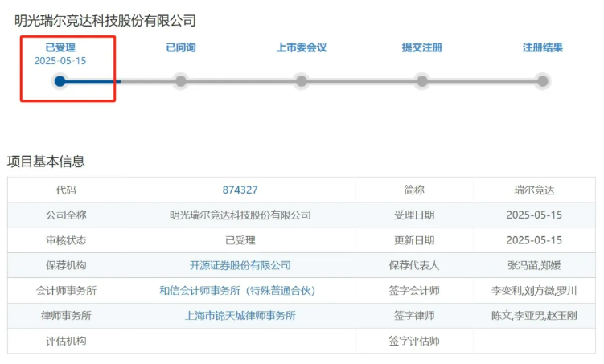Click the 提交注册 timeline node dot

pyautogui.click(x=422, y=81)
